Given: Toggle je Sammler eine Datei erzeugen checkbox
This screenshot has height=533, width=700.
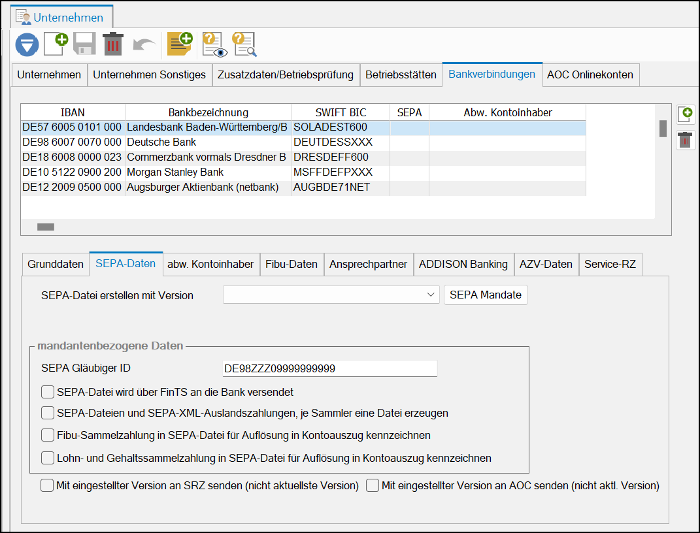Looking at the screenshot, I should [47, 413].
